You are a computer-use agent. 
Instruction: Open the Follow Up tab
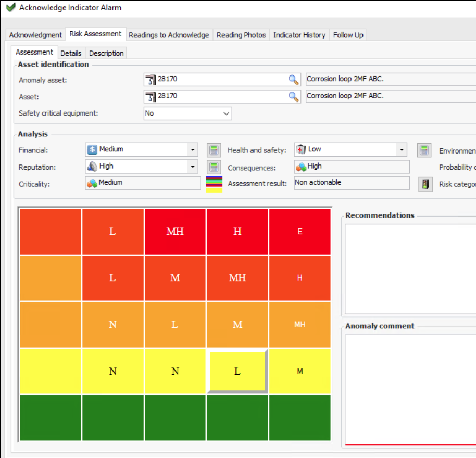(x=348, y=35)
